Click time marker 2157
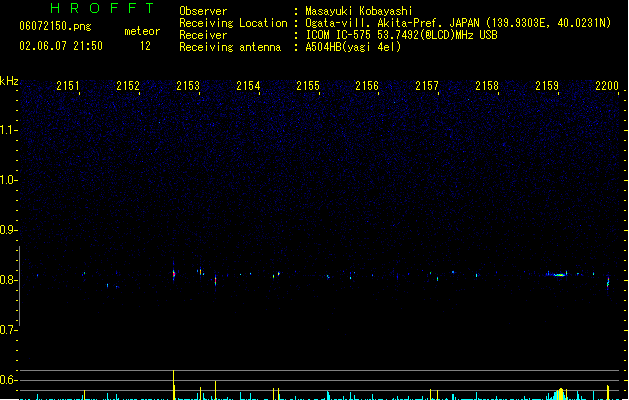The height and width of the screenshot is (400, 629). click(x=427, y=86)
